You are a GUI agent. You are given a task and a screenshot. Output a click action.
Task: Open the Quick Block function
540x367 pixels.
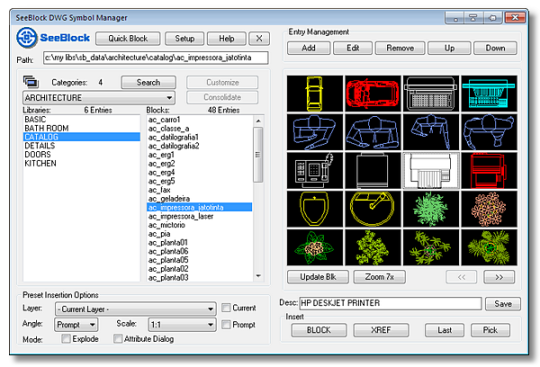pos(128,39)
